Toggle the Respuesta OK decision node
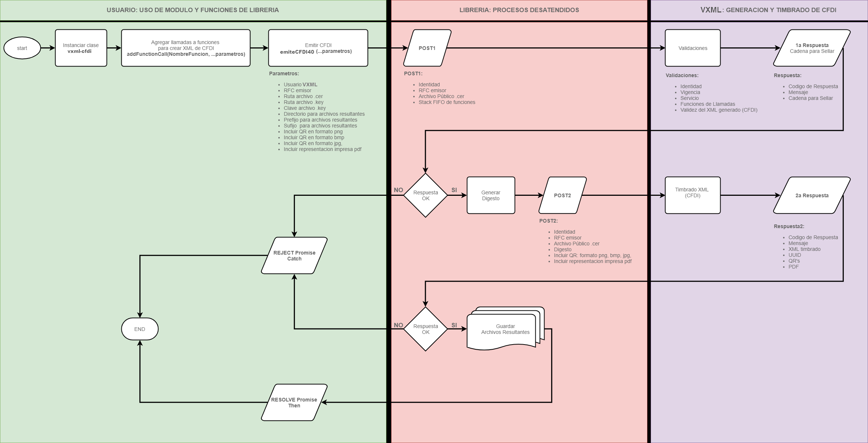Viewport: 868px width, 443px height. 430,198
